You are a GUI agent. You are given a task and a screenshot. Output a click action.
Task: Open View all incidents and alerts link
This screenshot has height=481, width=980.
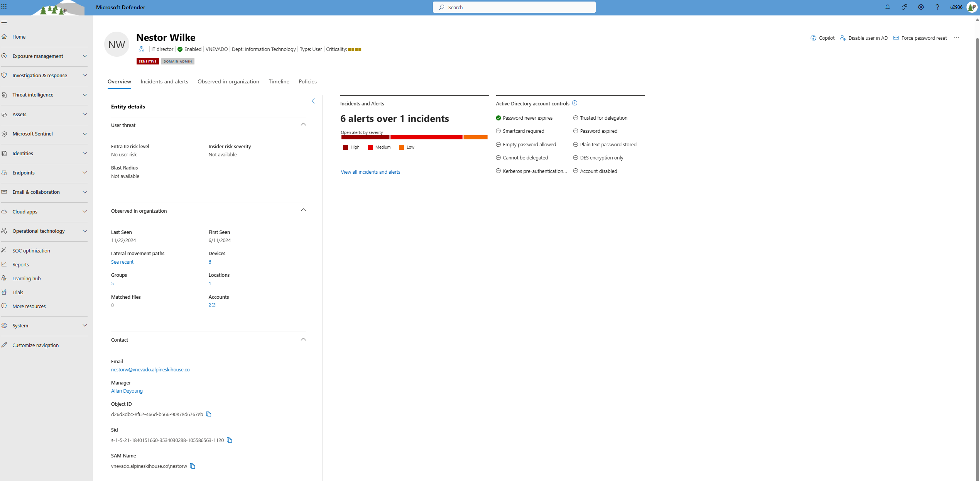(x=370, y=171)
